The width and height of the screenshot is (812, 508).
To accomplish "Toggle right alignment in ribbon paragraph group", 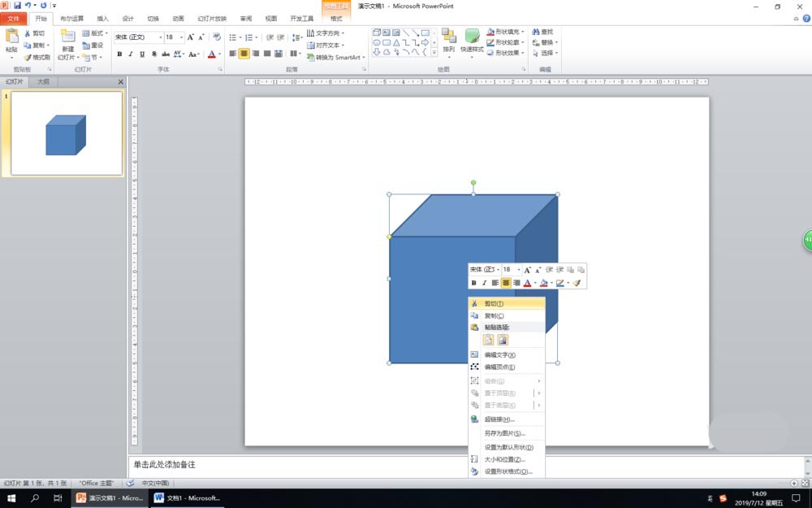I will (x=255, y=54).
